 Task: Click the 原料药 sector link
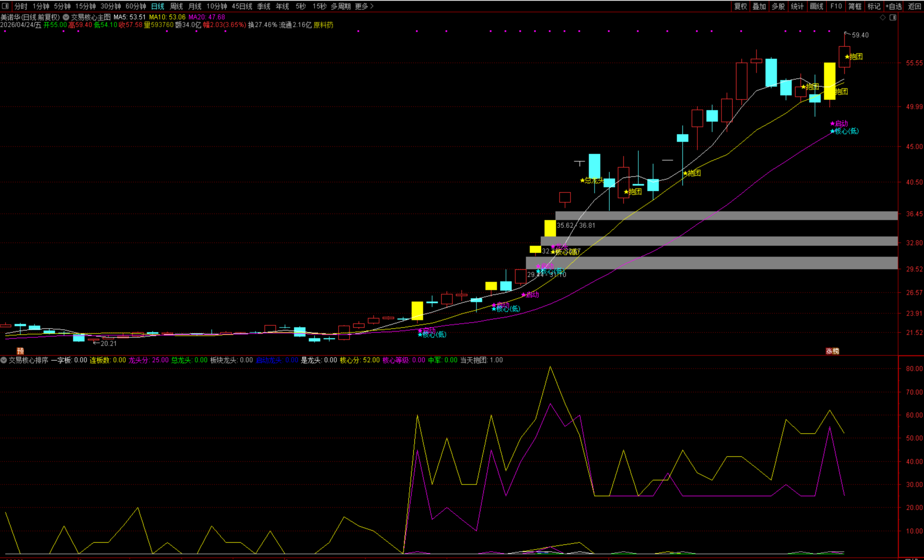click(323, 25)
